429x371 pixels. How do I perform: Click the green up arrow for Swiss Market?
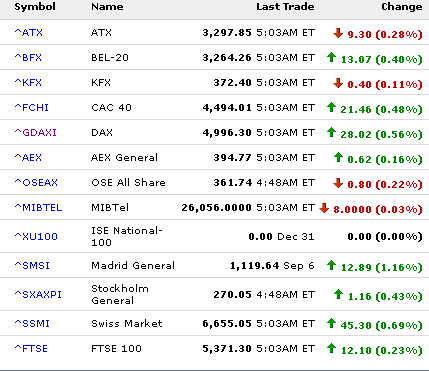pyautogui.click(x=331, y=323)
